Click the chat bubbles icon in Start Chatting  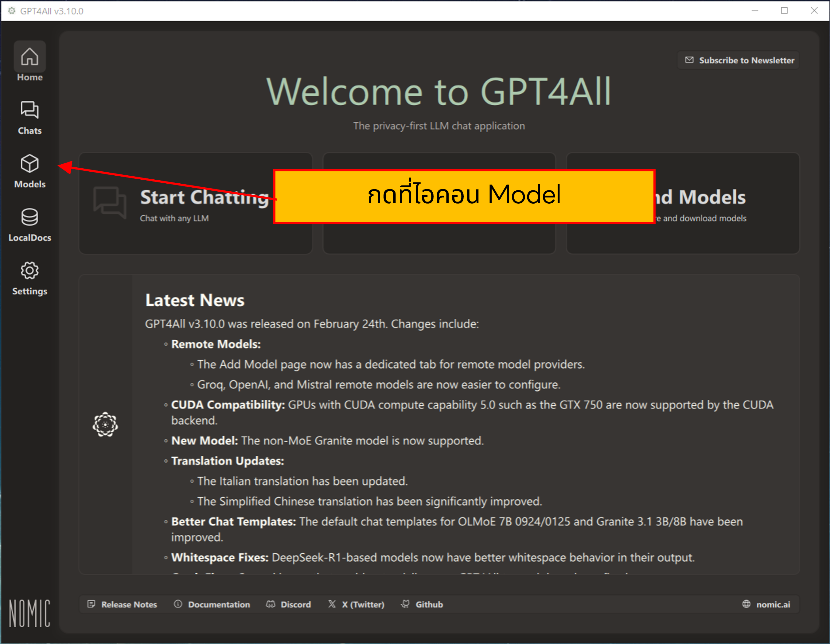(x=110, y=202)
